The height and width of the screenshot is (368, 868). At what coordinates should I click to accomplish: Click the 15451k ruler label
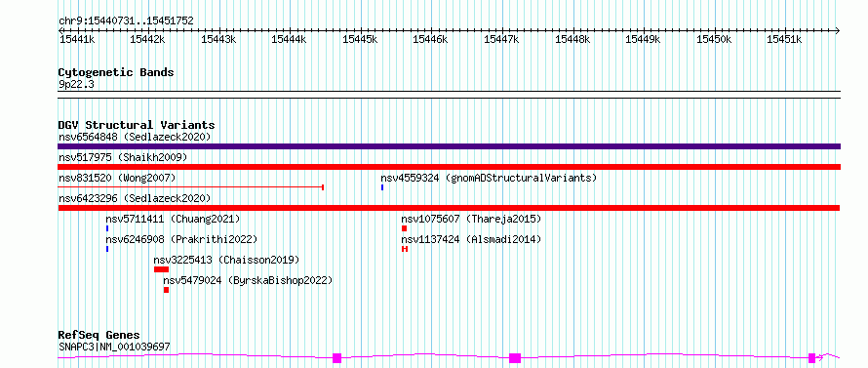pyautogui.click(x=784, y=39)
